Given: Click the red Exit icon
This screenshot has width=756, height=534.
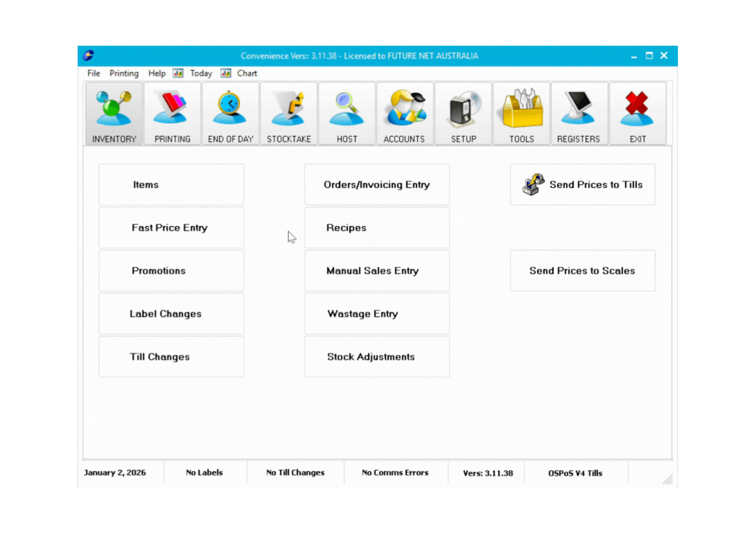Looking at the screenshot, I should point(637,113).
